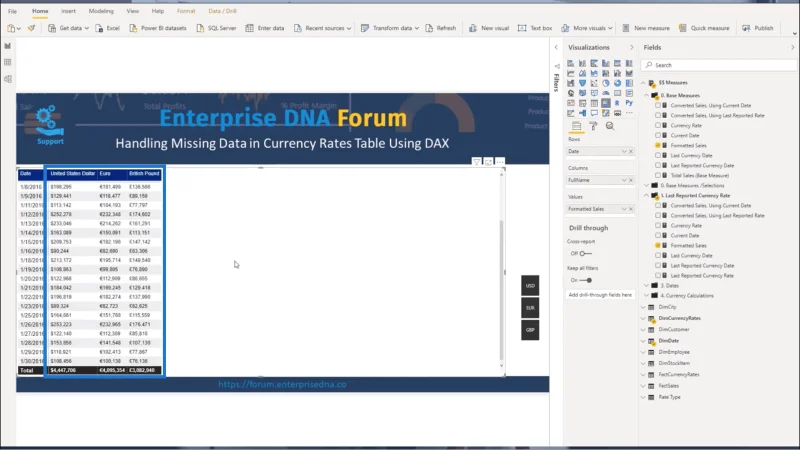This screenshot has height=450, width=800.
Task: Check Converted Sales, Using Current Date under Base Measures
Action: click(x=658, y=106)
